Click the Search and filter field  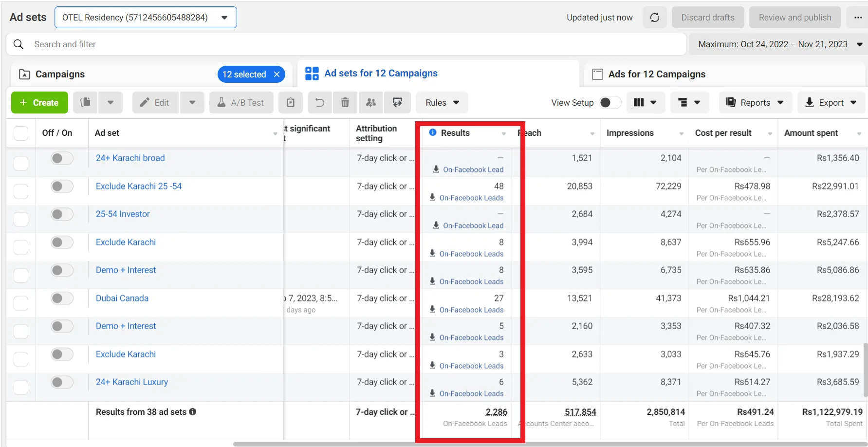coord(341,44)
